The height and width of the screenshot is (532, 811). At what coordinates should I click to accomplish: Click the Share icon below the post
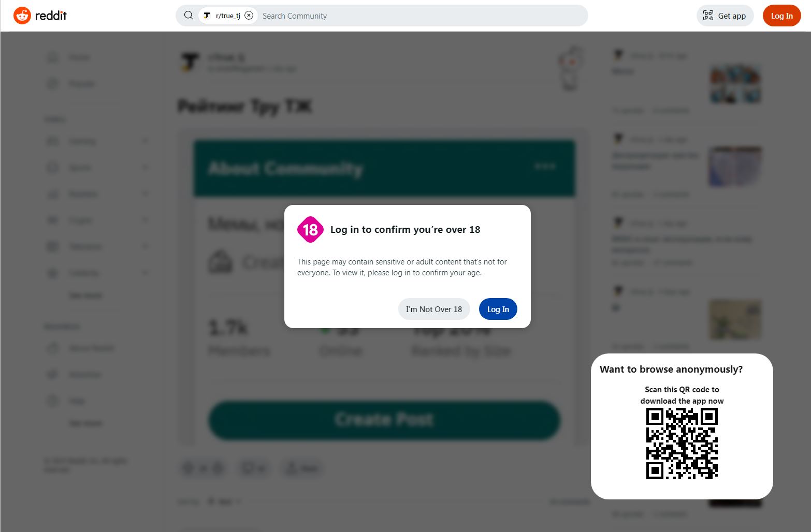tap(292, 468)
